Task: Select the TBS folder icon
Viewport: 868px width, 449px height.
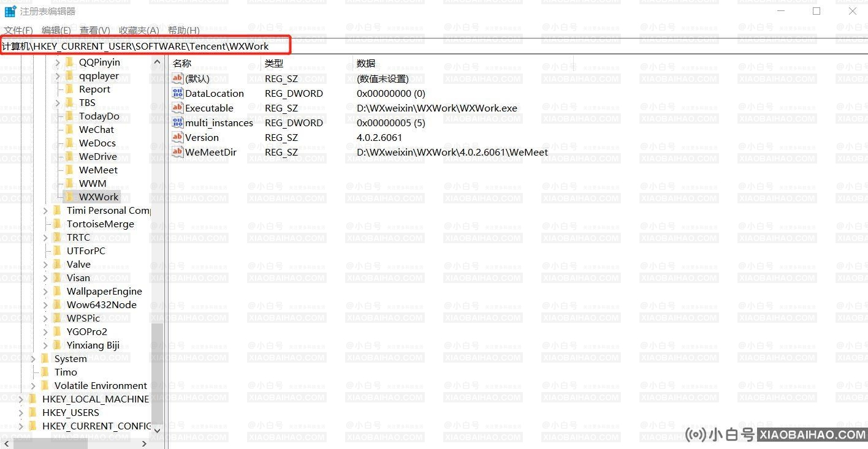Action: click(x=69, y=102)
